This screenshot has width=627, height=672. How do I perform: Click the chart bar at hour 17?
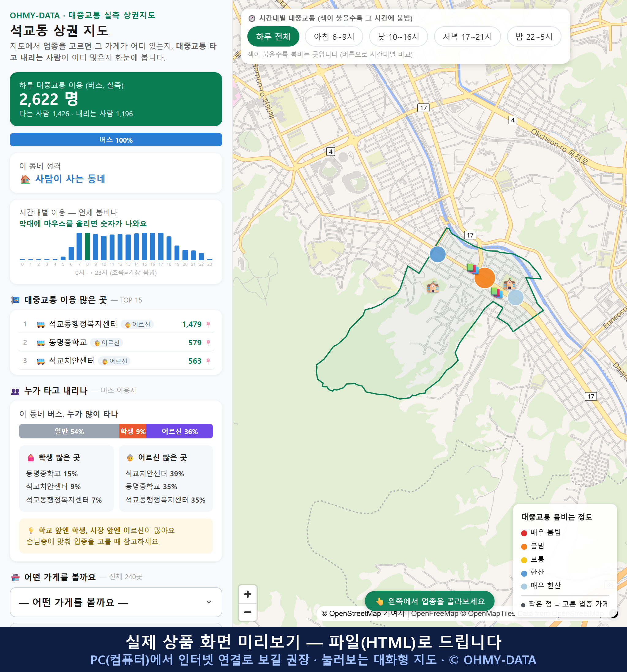click(160, 246)
